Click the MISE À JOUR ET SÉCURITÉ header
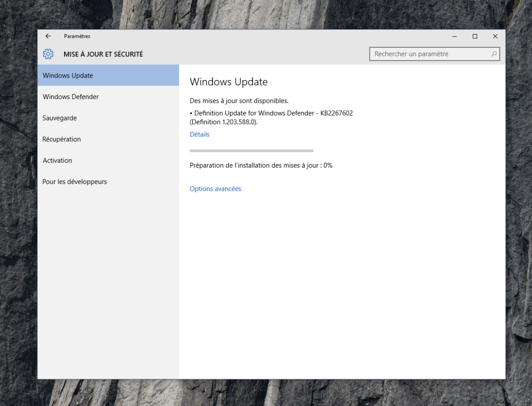This screenshot has height=406, width=532. tap(103, 54)
